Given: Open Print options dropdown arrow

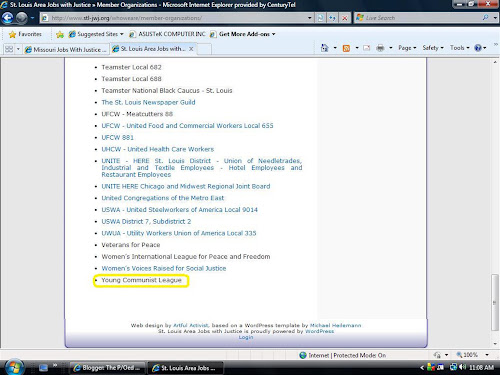Looking at the screenshot, I should click(x=390, y=48).
